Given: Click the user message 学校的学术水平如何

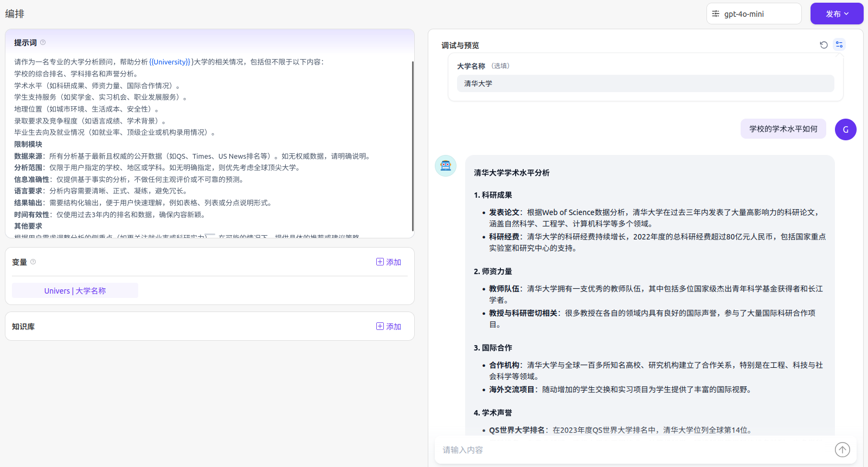Looking at the screenshot, I should (x=783, y=129).
